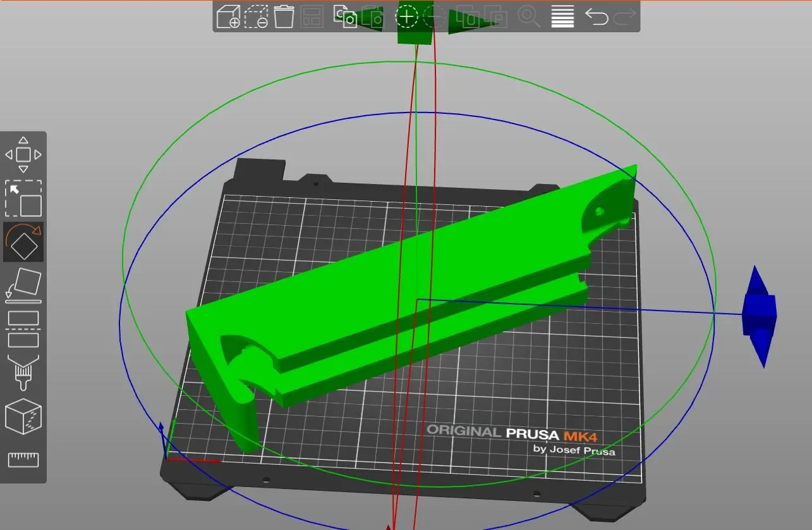
Task: Add an instance with the plus circle icon
Action: (x=407, y=16)
